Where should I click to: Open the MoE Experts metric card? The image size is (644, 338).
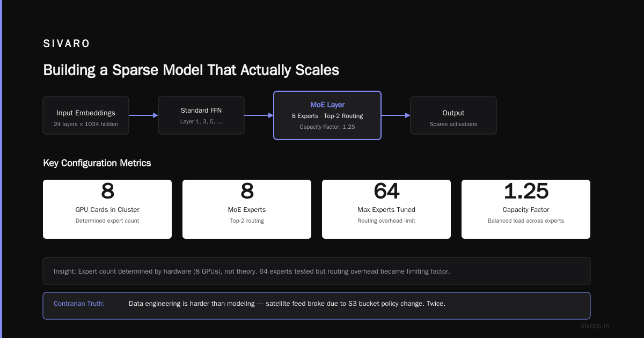point(247,209)
